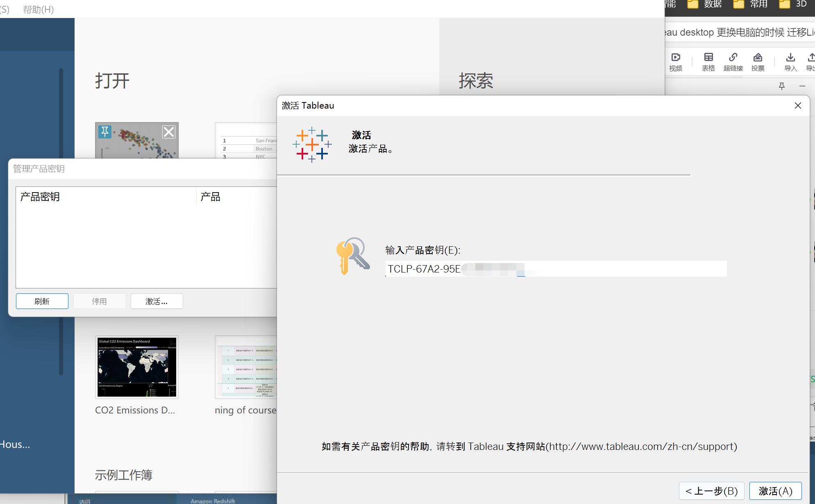Go back with 上一步(B) button
The height and width of the screenshot is (504, 815).
(x=712, y=490)
